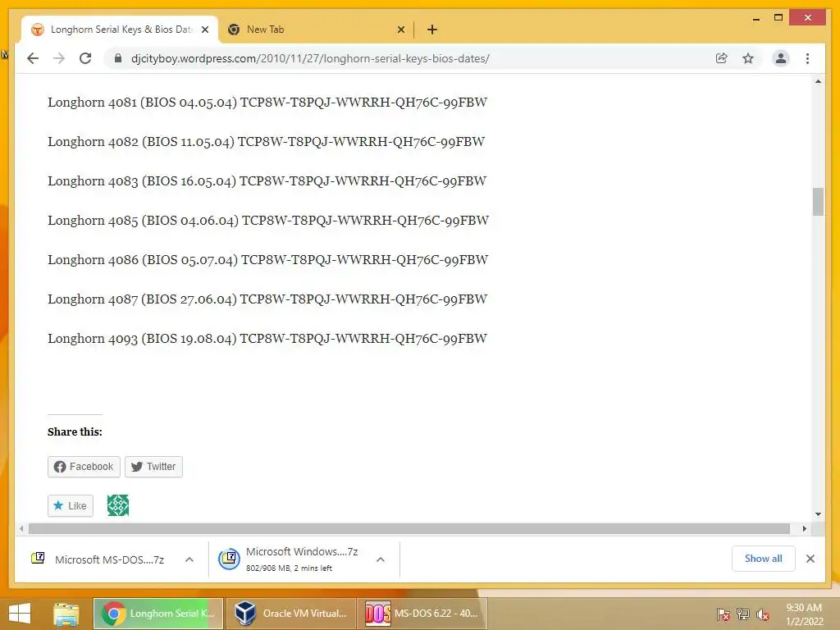This screenshot has height=630, width=840.
Task: Click the network tray icon
Action: 743,614
